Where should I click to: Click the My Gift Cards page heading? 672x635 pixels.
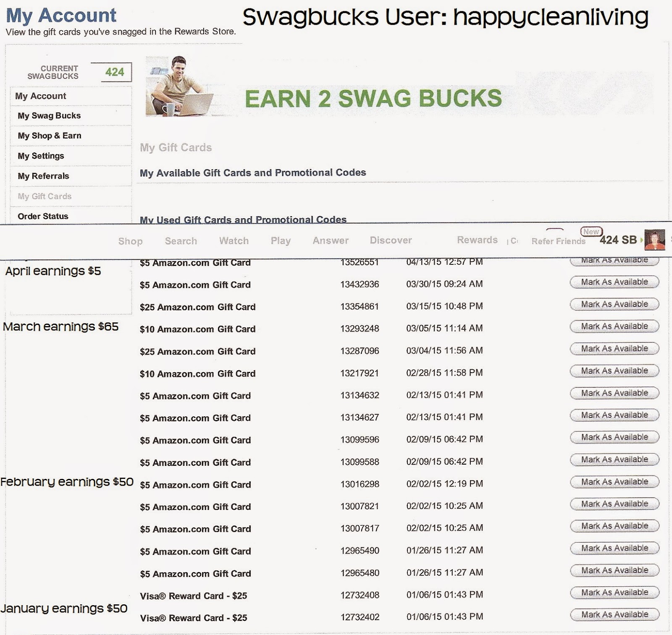[176, 148]
